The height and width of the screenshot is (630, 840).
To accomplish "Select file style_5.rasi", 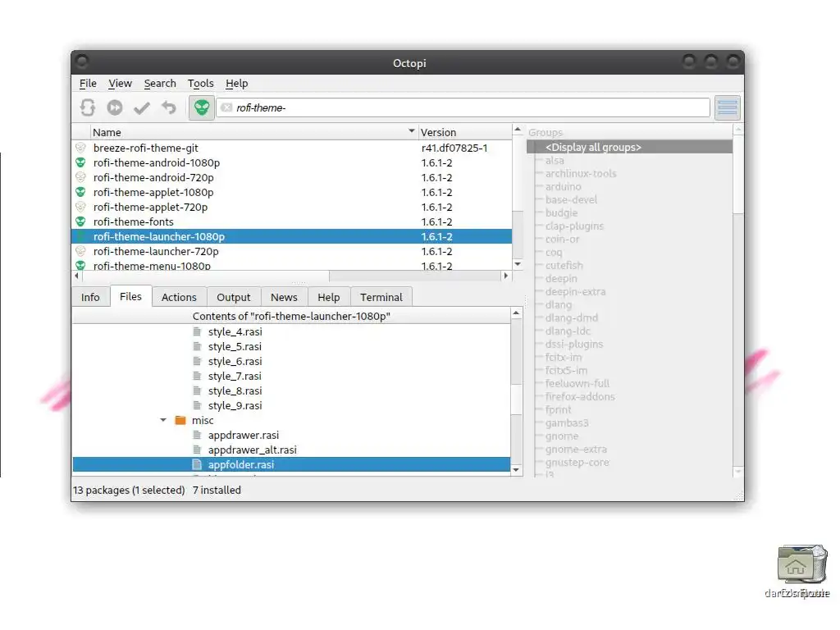I will [235, 347].
